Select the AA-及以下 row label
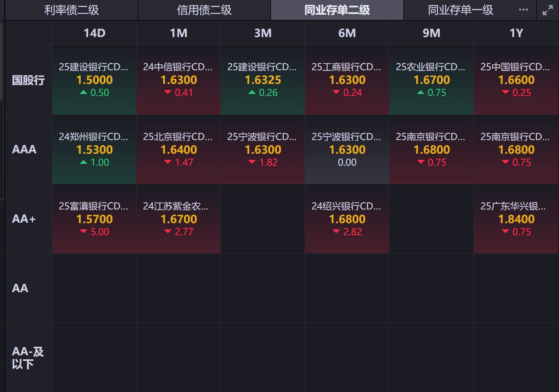This screenshot has width=559, height=392. coord(28,358)
